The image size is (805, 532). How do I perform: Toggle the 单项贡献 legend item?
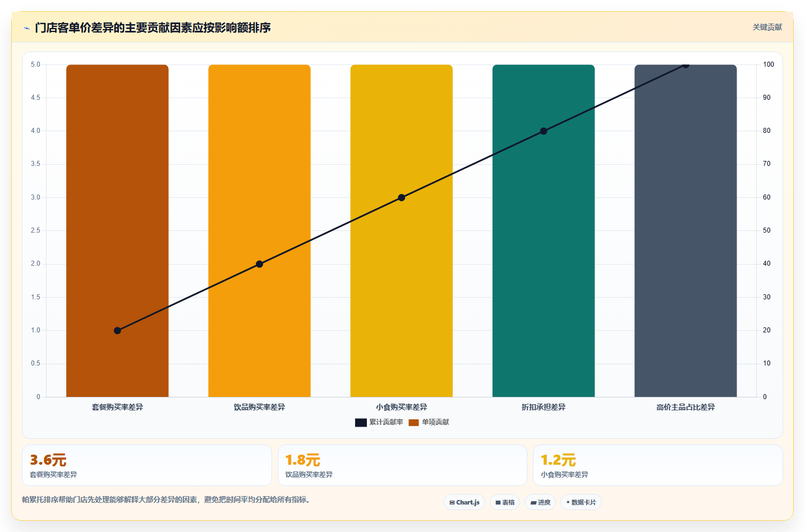point(429,422)
